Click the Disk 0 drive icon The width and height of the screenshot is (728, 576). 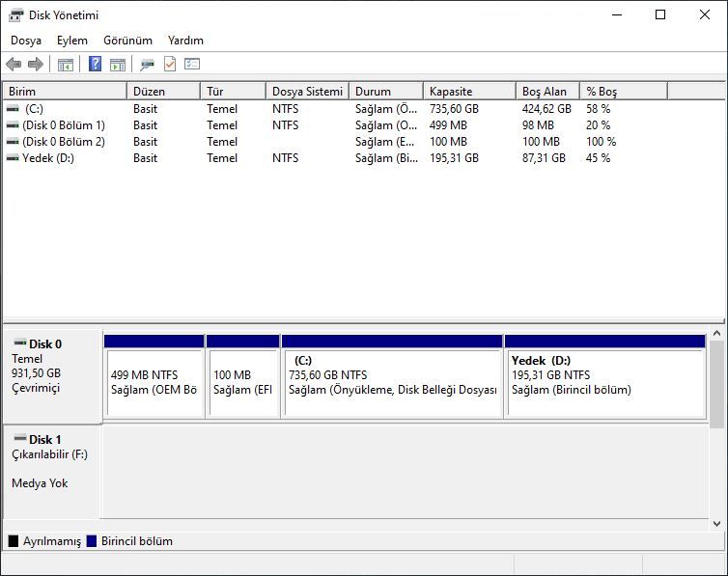click(x=20, y=343)
